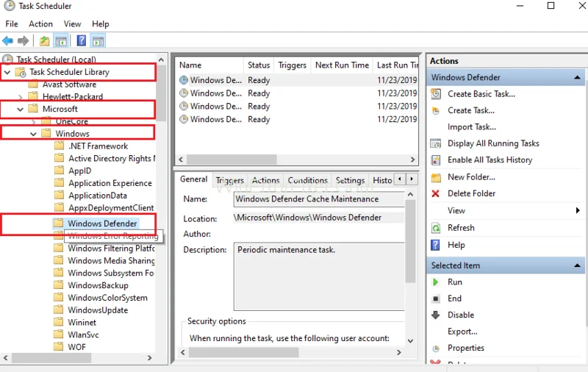The width and height of the screenshot is (588, 372).
Task: Click the Name field text box
Action: pos(318,199)
